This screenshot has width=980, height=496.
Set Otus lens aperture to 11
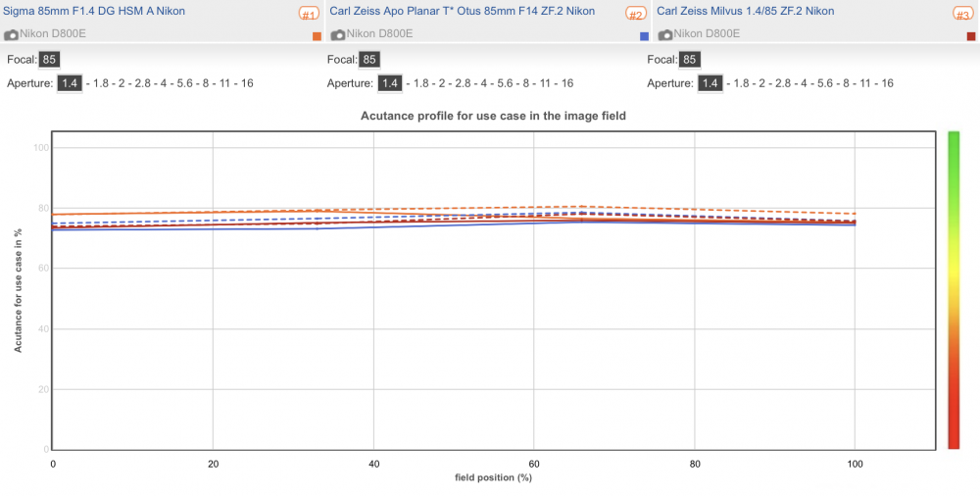click(546, 83)
